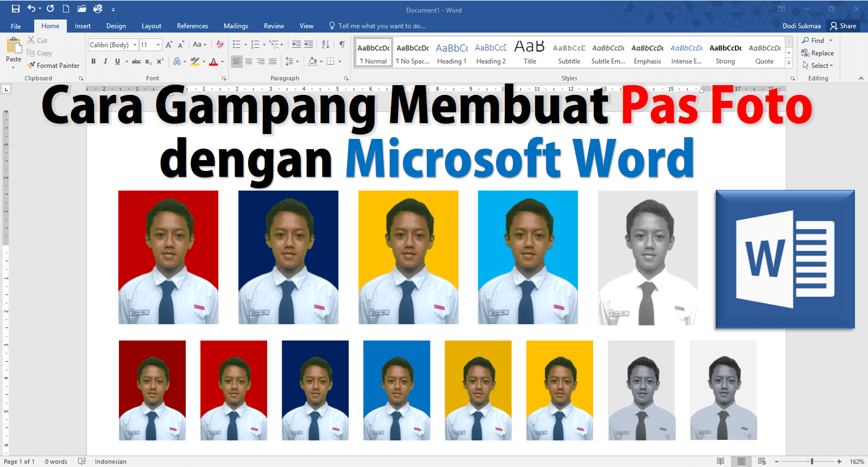The height and width of the screenshot is (467, 868).
Task: Clear all formatting icon
Action: [x=220, y=44]
